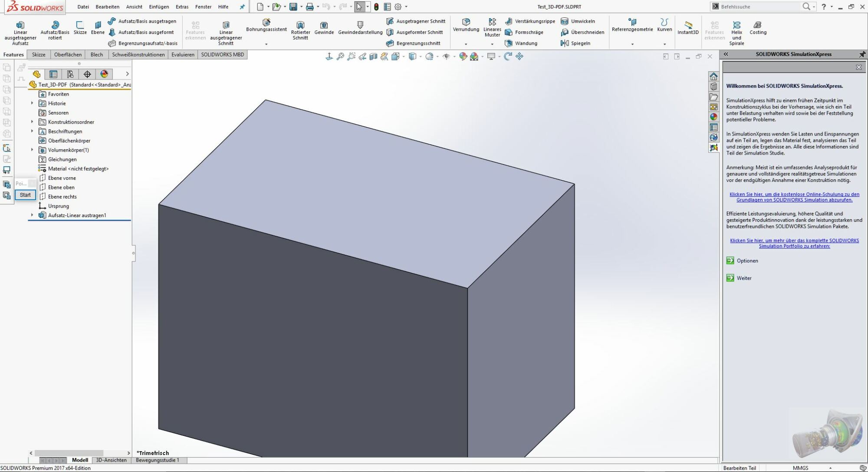Click the Befehlssuche search field
Image resolution: width=868 pixels, height=472 pixels.
click(x=760, y=7)
